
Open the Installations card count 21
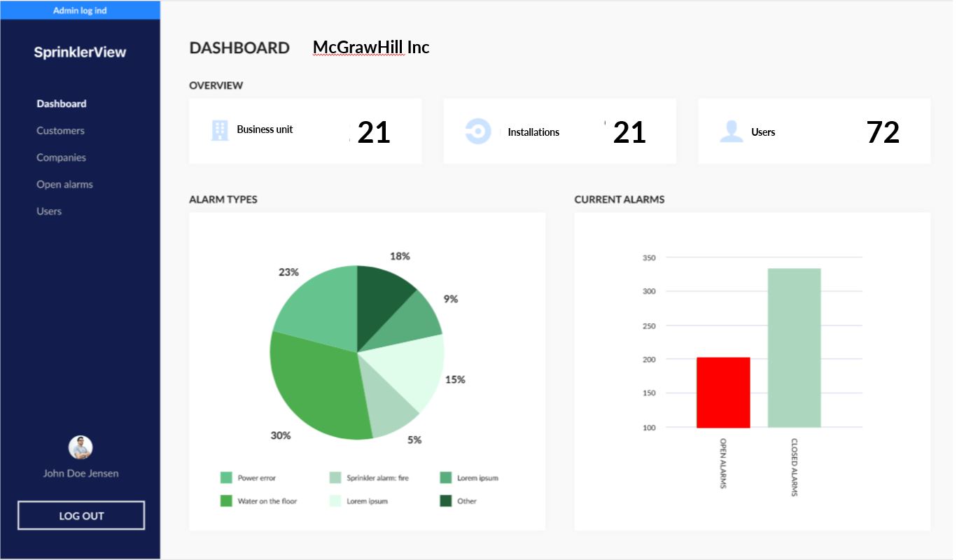tap(629, 132)
